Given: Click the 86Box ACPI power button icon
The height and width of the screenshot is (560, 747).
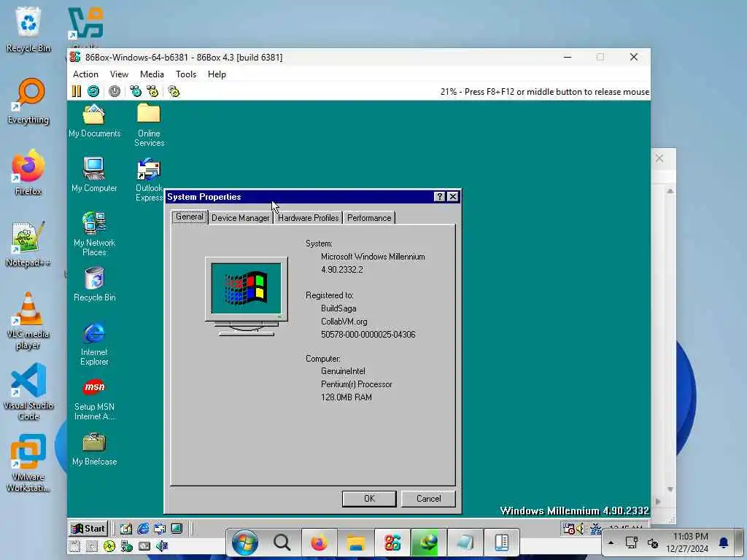Looking at the screenshot, I should click(x=115, y=91).
